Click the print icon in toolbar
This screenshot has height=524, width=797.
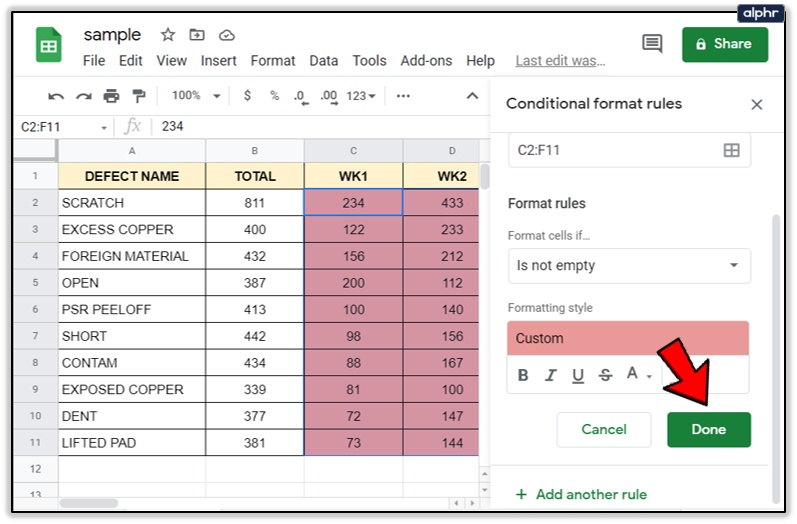111,96
